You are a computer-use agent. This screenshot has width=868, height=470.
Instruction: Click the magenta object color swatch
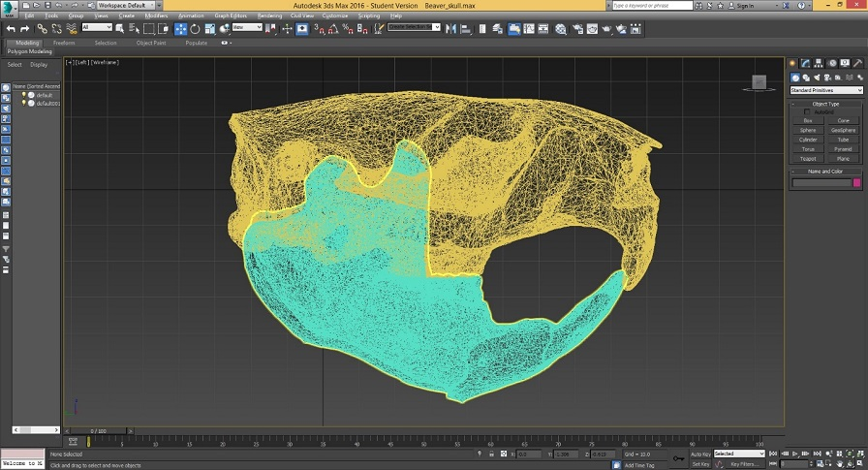coord(856,182)
